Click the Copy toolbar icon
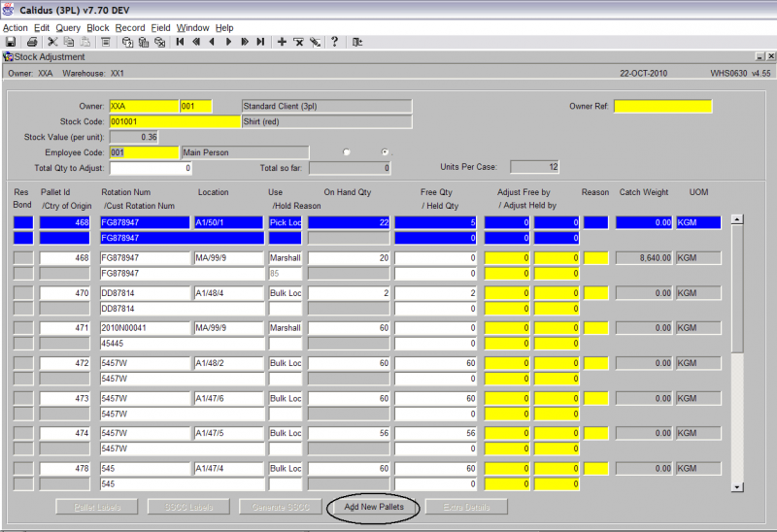The image size is (777, 532). (69, 42)
